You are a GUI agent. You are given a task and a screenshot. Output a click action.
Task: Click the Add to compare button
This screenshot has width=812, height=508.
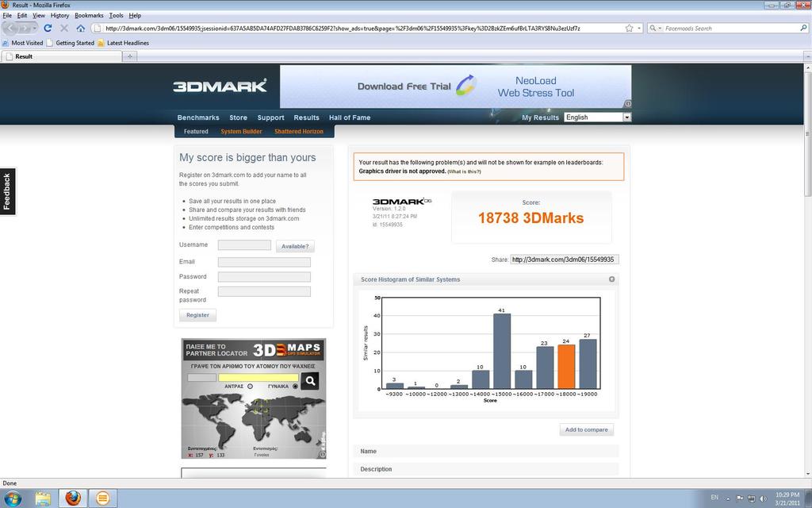pos(586,429)
